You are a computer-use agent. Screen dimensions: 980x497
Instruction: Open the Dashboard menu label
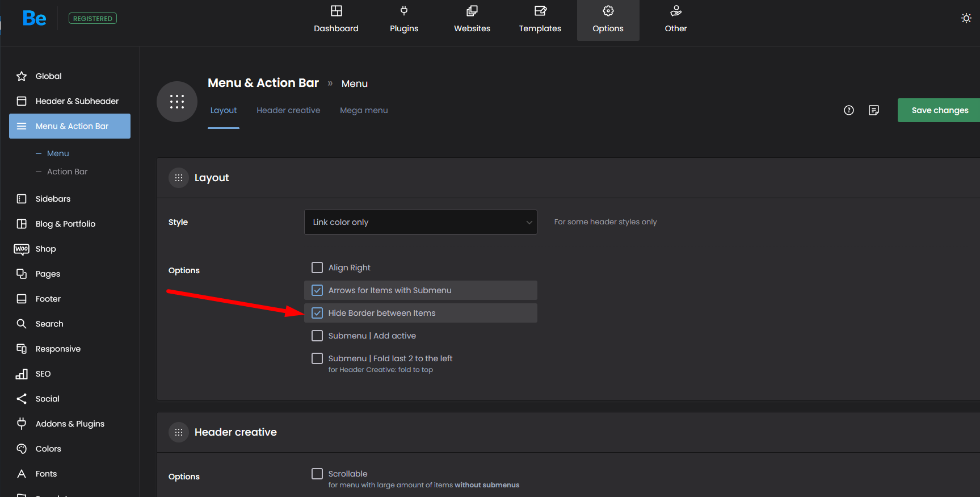tap(337, 28)
